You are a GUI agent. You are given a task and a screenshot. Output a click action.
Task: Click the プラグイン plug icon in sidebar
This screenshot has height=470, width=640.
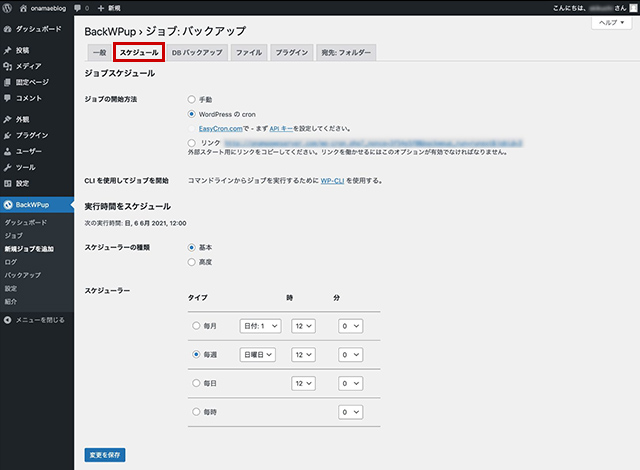[x=7, y=135]
